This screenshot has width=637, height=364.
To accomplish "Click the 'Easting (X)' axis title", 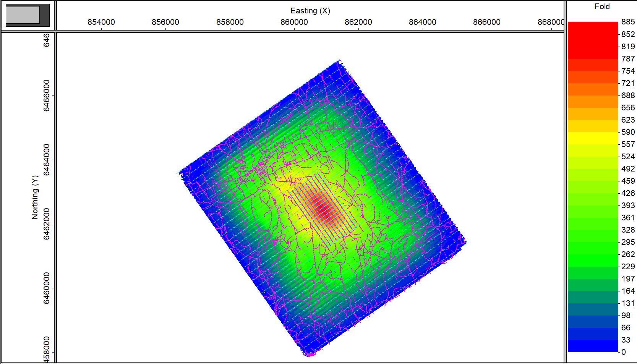I will 310,11.
